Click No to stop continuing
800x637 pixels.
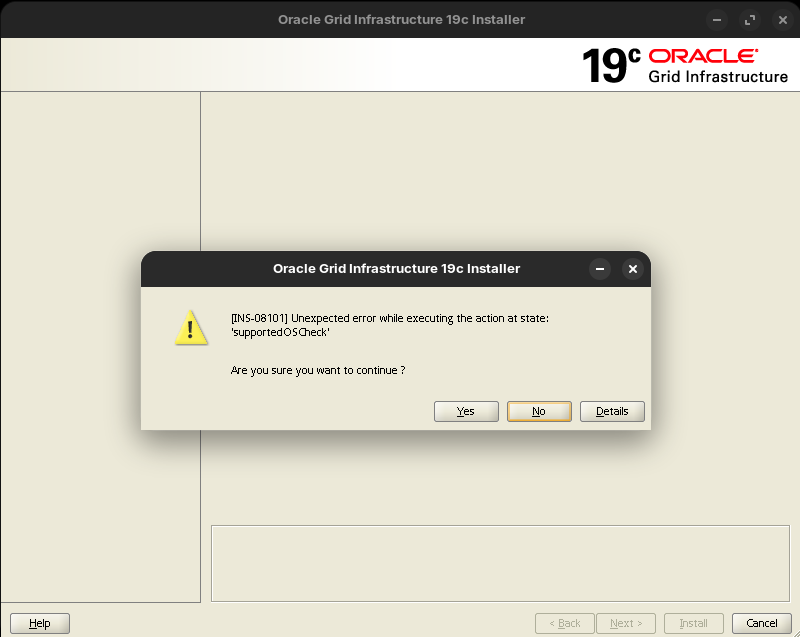539,411
